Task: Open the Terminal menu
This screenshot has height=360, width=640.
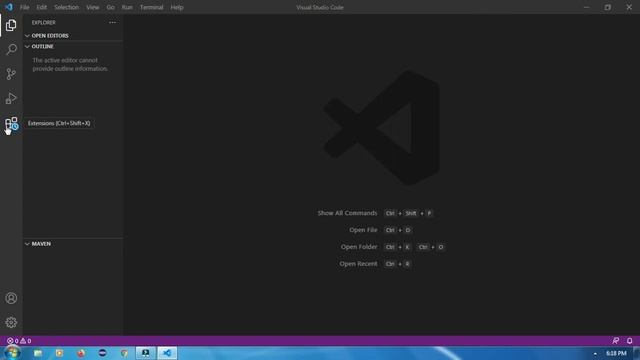Action: 151,7
